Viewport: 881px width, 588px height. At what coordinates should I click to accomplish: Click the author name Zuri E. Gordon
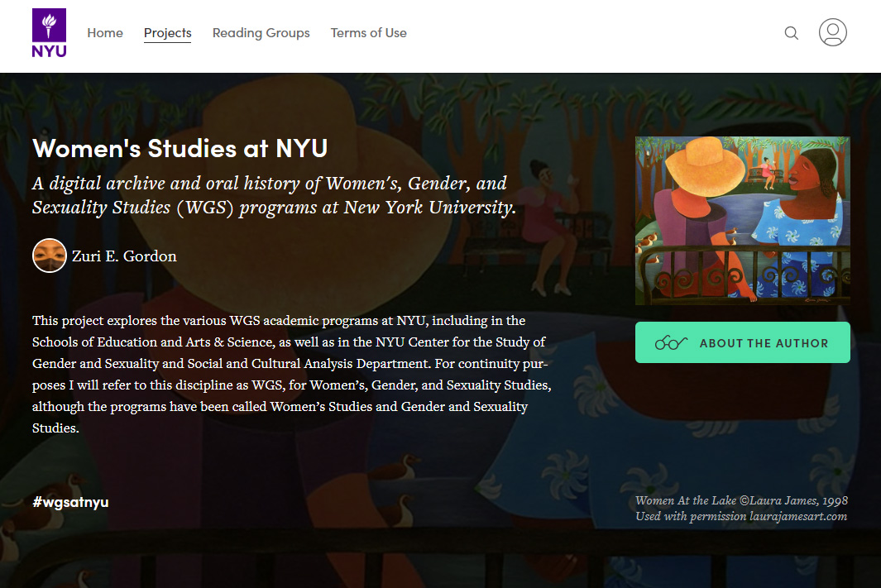pos(124,256)
